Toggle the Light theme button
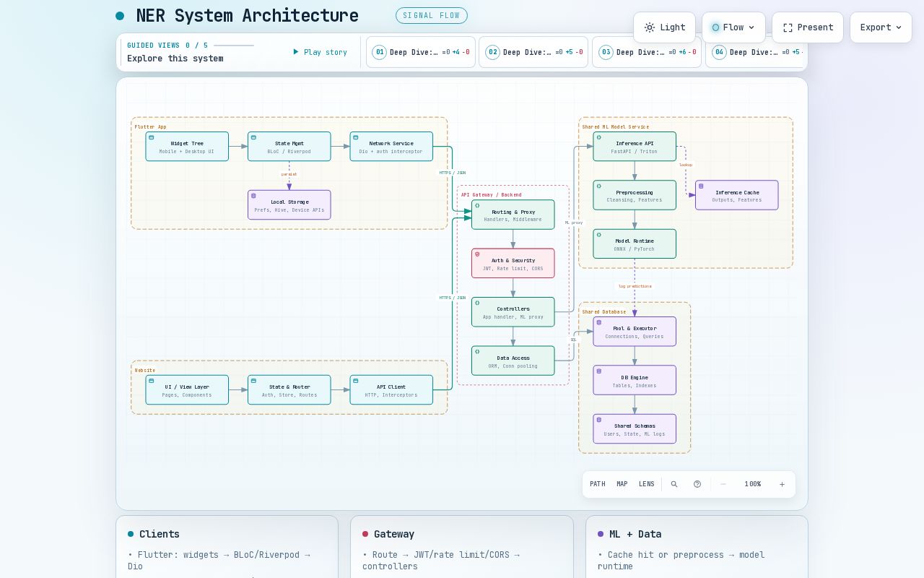 tap(664, 27)
